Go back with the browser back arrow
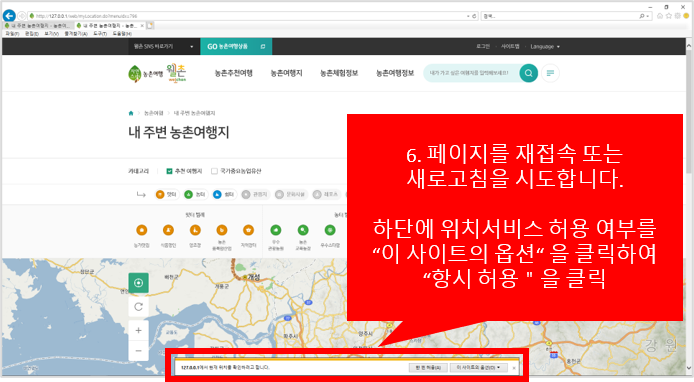Screen dimensions: 694x382 9,15
